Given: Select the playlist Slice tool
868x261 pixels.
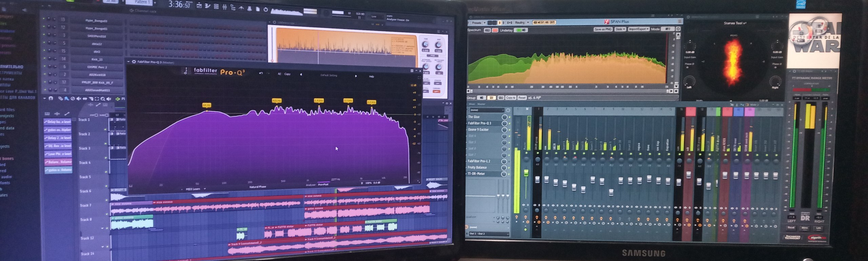Looking at the screenshot, I should [91, 99].
